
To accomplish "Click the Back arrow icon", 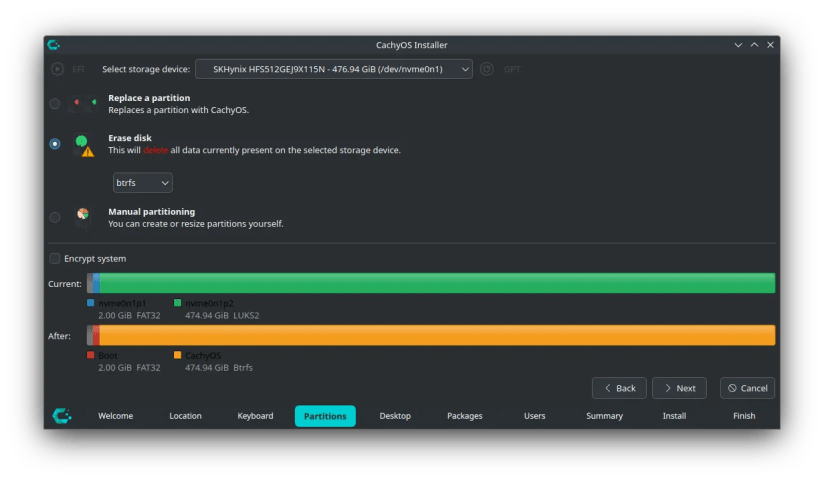I will tap(608, 388).
